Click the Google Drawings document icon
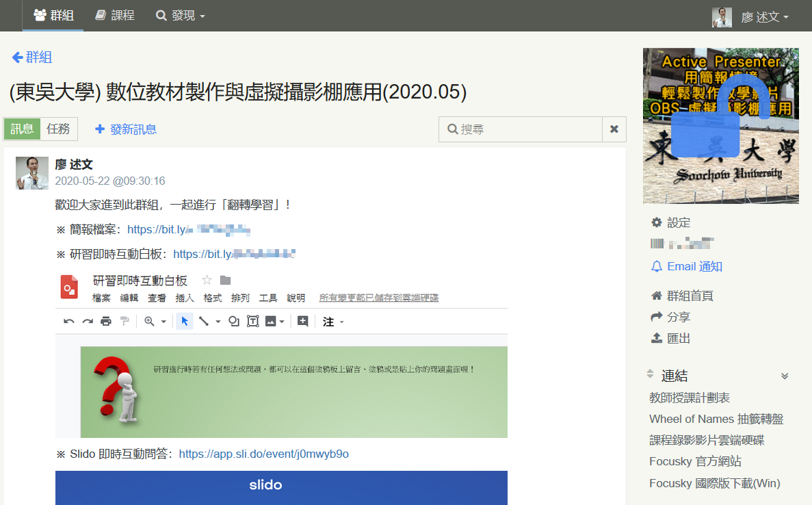The height and width of the screenshot is (505, 812). 69,287
